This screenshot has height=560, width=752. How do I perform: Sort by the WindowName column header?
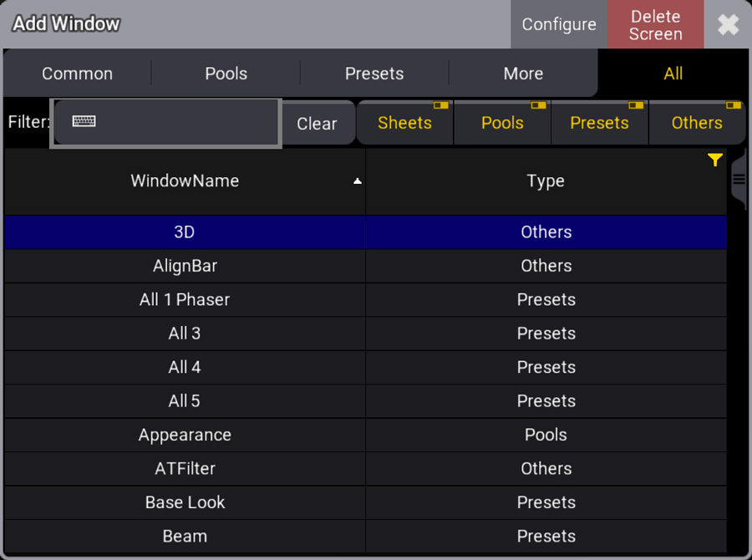point(185,181)
